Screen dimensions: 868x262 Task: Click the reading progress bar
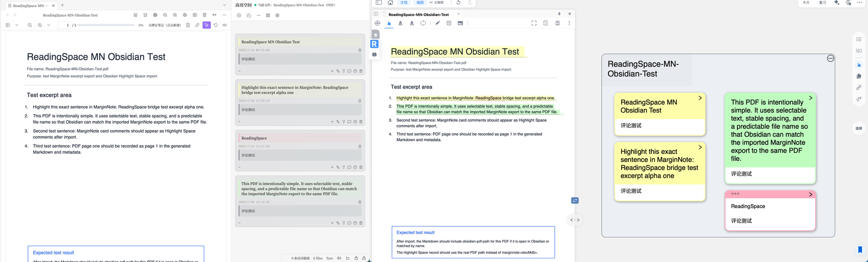pyautogui.click(x=107, y=25)
